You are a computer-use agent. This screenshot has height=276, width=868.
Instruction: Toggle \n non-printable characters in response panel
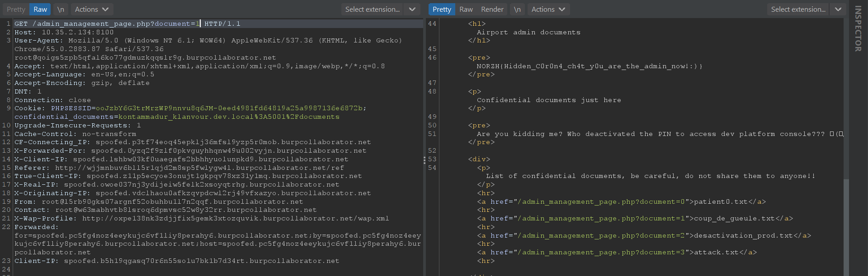(517, 9)
